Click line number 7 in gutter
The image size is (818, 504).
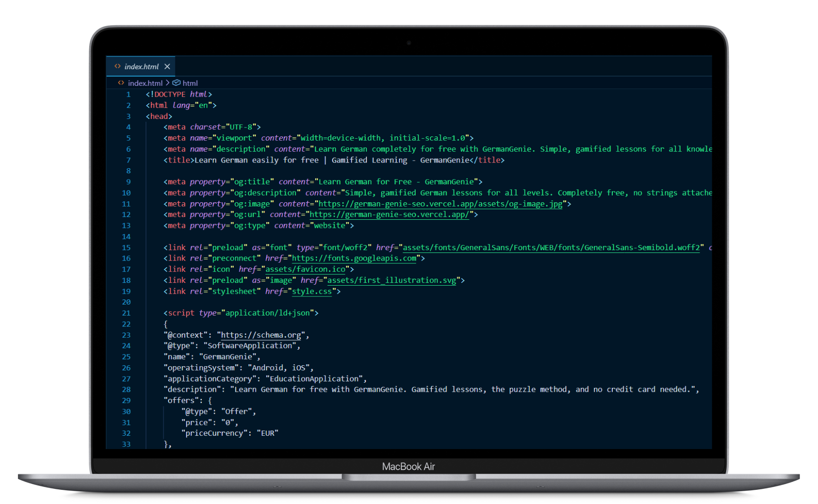pos(128,160)
